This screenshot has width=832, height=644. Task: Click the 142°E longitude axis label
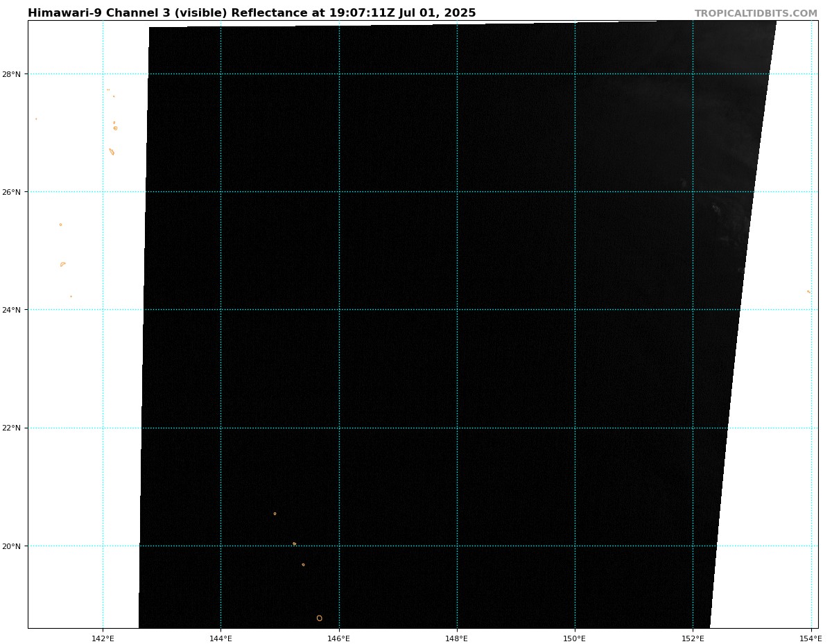coord(103,638)
